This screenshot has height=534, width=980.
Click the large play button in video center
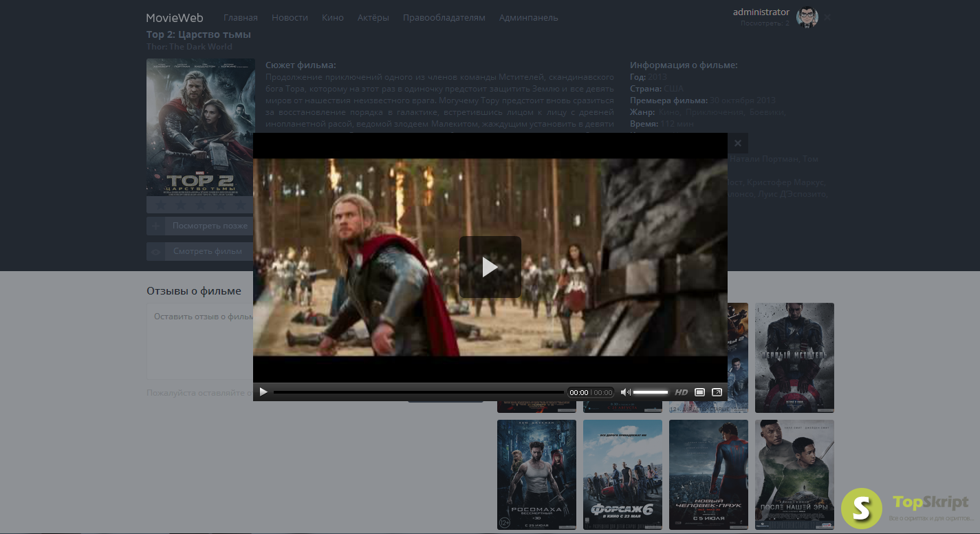point(490,267)
